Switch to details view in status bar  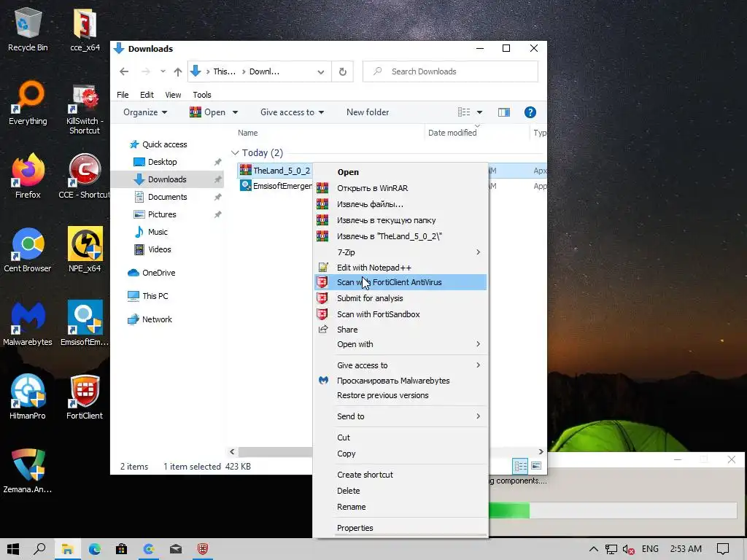click(519, 466)
